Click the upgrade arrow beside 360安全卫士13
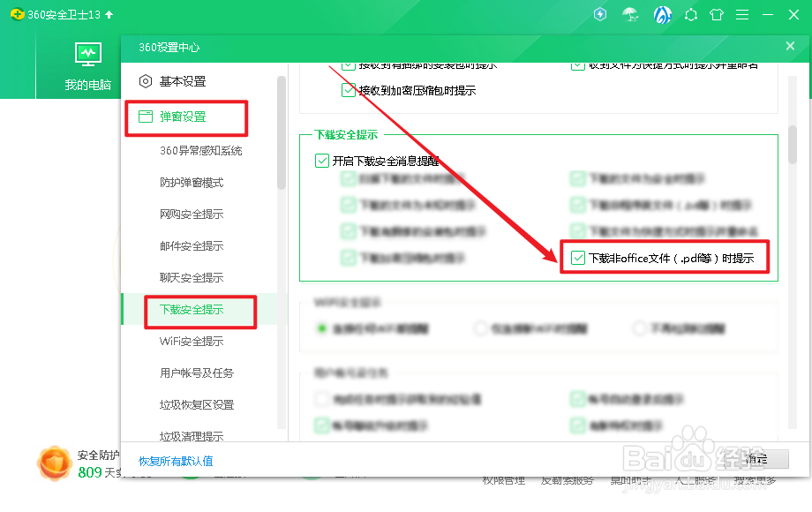The height and width of the screenshot is (512, 812). tap(109, 14)
